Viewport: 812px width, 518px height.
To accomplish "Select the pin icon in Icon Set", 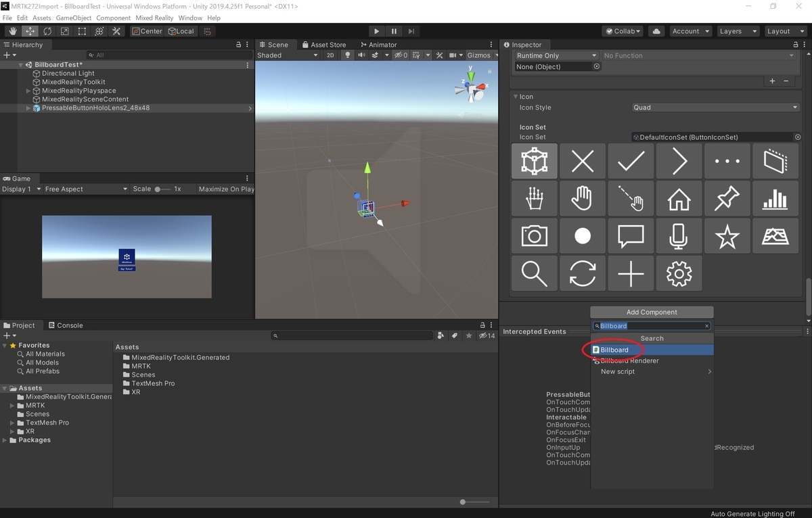I will [x=727, y=199].
